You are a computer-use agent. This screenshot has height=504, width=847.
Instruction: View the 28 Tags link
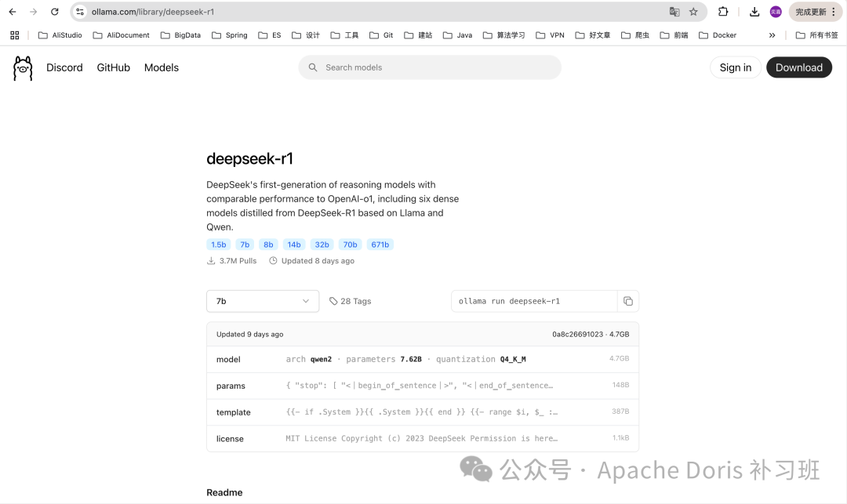click(x=350, y=301)
